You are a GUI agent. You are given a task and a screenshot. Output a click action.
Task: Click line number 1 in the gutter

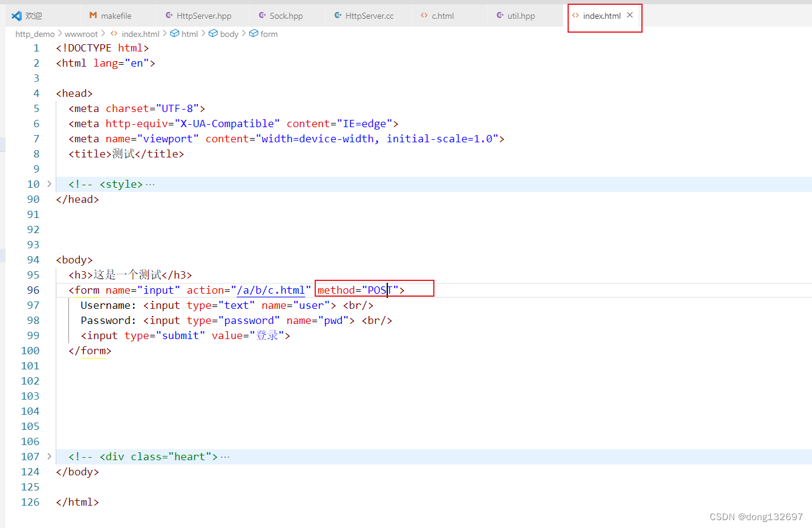(x=36, y=48)
